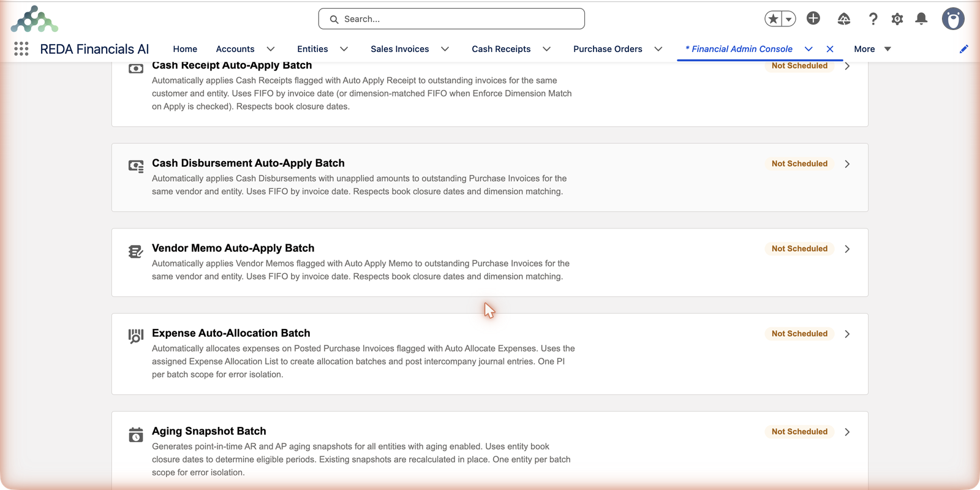Click Not Scheduled badge on Vendor Memo batch
980x490 pixels.
pos(799,249)
